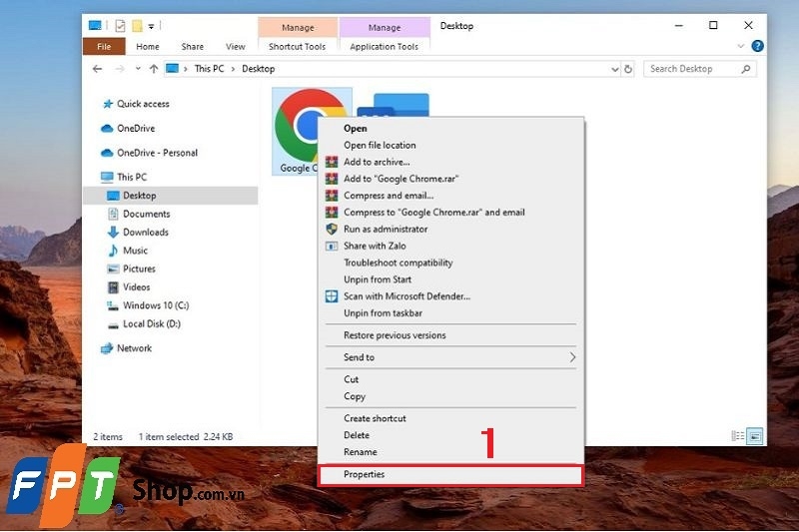The width and height of the screenshot is (799, 532).
Task: Click Desktop in the address bar path
Action: [259, 69]
